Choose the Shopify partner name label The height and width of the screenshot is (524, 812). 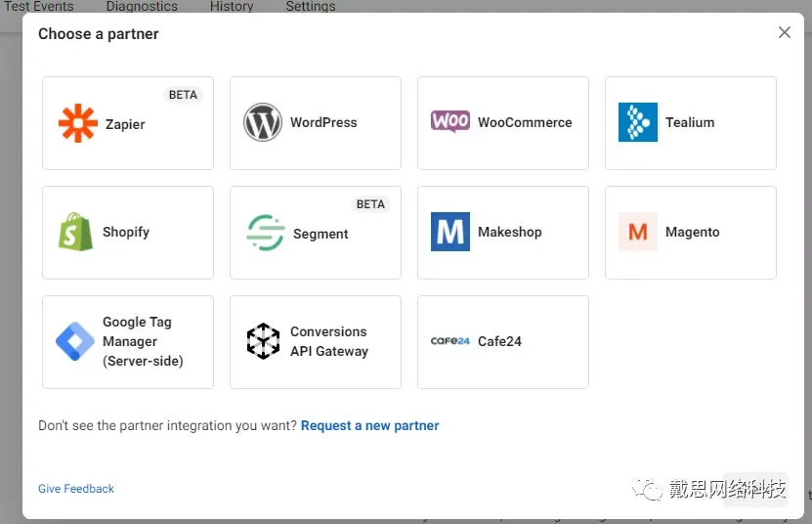coord(126,233)
